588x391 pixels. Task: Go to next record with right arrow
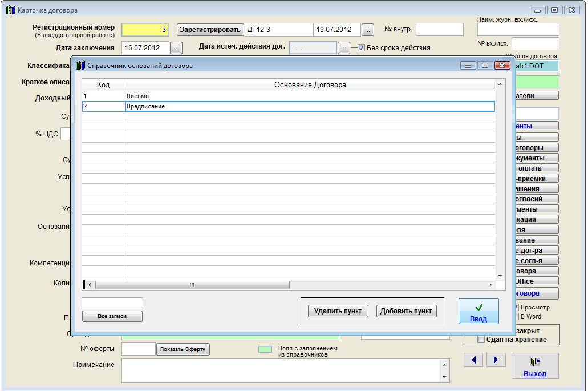pyautogui.click(x=496, y=360)
